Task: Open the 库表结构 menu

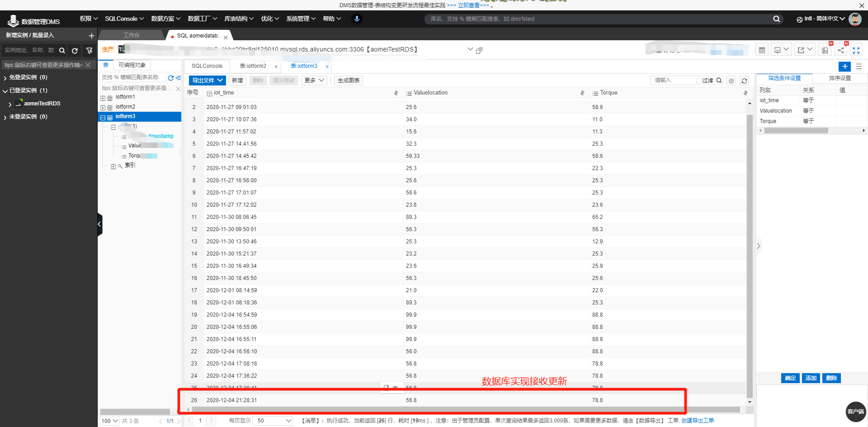Action: tap(239, 19)
